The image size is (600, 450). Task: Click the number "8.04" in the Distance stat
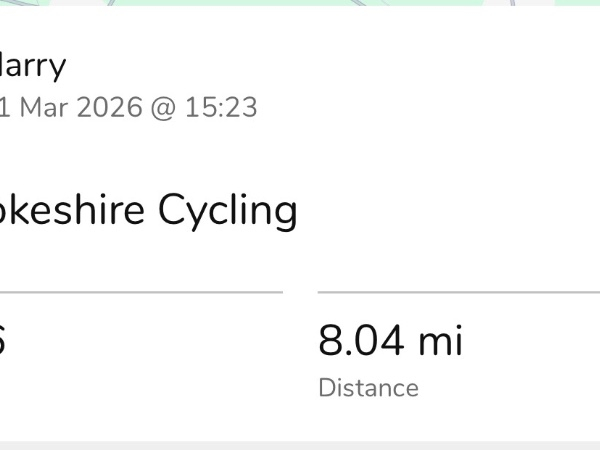pyautogui.click(x=361, y=340)
